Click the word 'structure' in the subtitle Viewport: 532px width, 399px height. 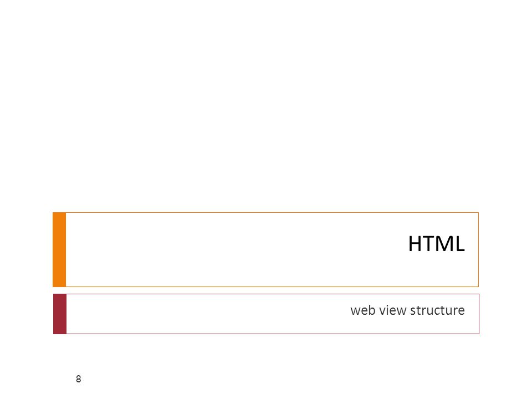[437, 310]
